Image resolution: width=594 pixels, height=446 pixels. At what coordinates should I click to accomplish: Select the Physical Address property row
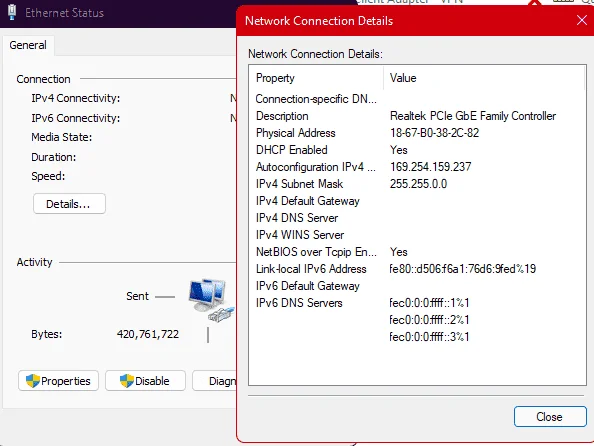[x=417, y=133]
